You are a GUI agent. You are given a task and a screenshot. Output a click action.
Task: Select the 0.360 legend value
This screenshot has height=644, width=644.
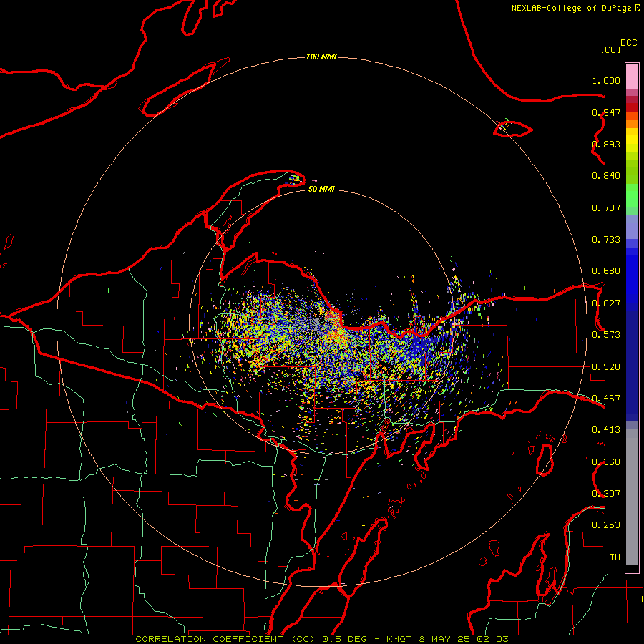click(x=606, y=462)
